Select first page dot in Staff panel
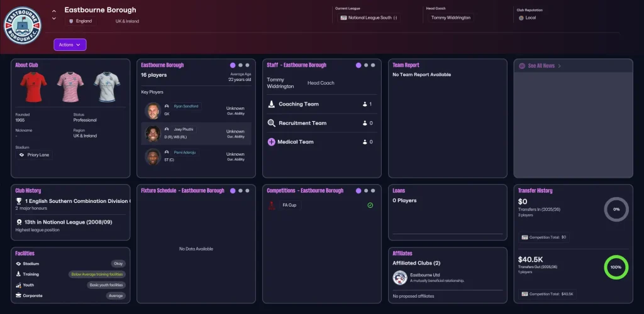This screenshot has height=314, width=644. click(358, 65)
